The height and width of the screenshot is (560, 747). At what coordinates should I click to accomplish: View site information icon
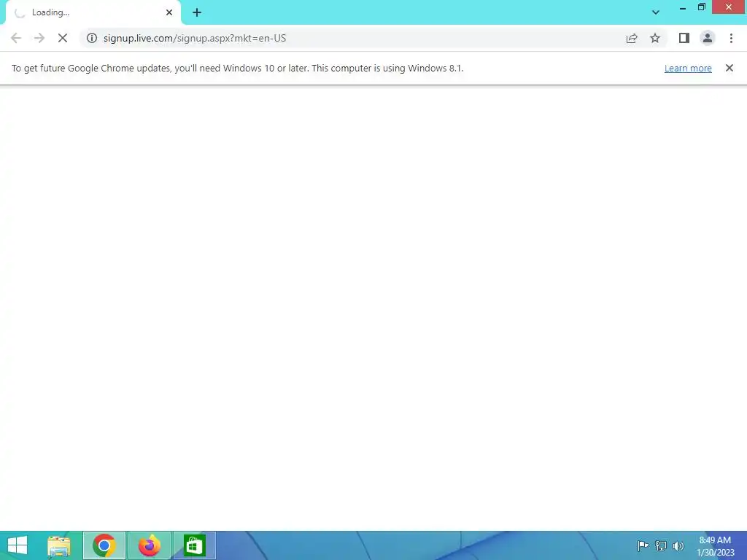click(x=92, y=38)
